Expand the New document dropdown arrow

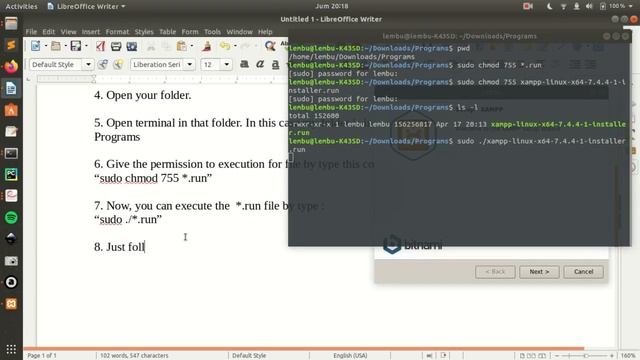45,46
